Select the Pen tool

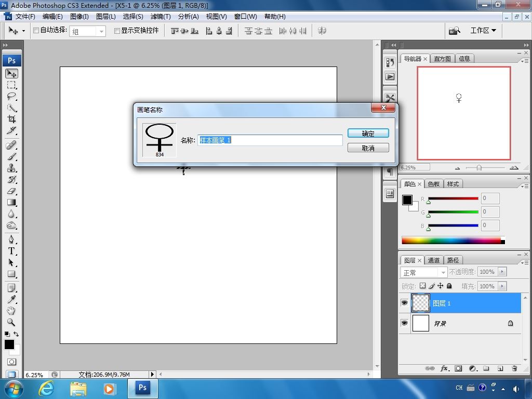pyautogui.click(x=11, y=240)
